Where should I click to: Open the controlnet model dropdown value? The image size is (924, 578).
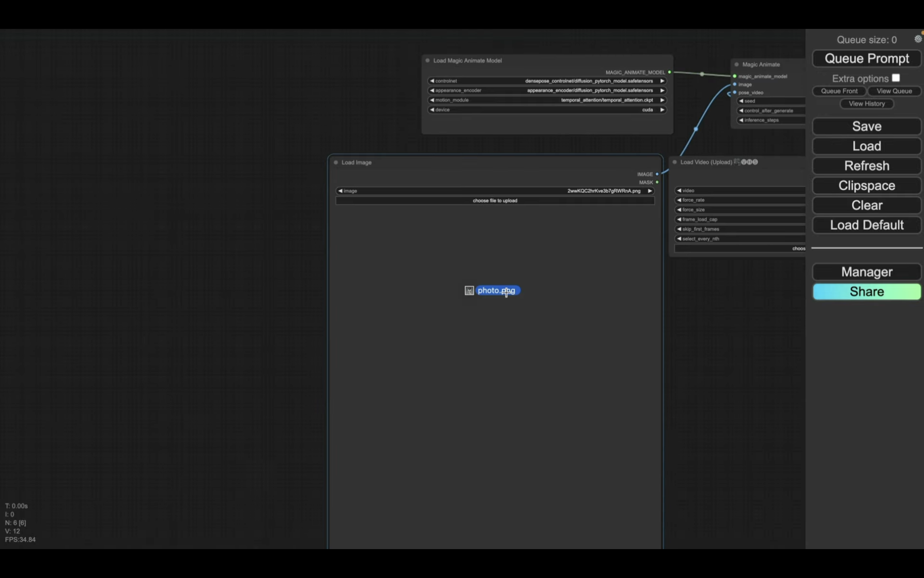pyautogui.click(x=589, y=81)
